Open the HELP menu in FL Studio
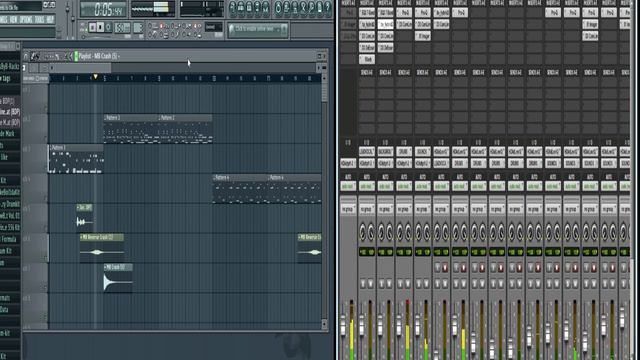The width and height of the screenshot is (640, 360). (50, 20)
